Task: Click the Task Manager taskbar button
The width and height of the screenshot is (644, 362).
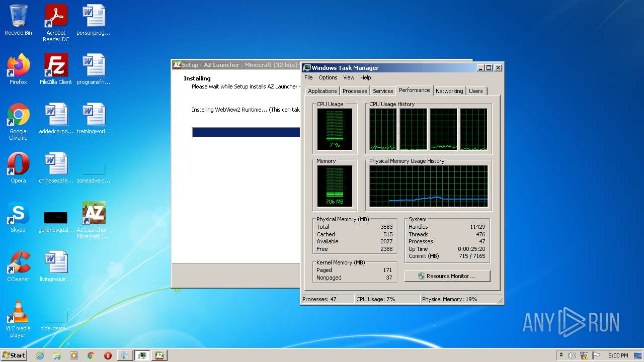Action: pyautogui.click(x=142, y=355)
